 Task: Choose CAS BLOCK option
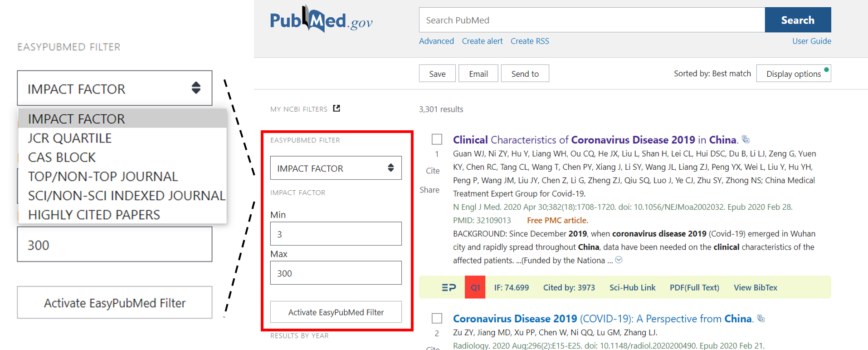coord(122,157)
